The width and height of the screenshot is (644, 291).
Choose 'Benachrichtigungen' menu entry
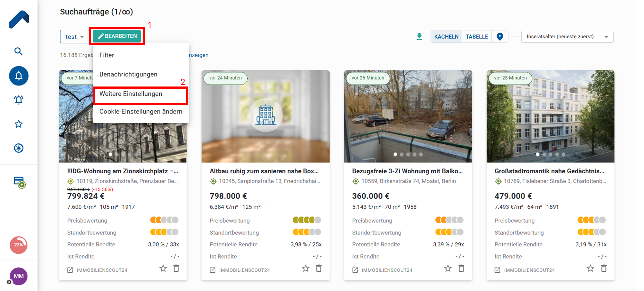click(128, 74)
